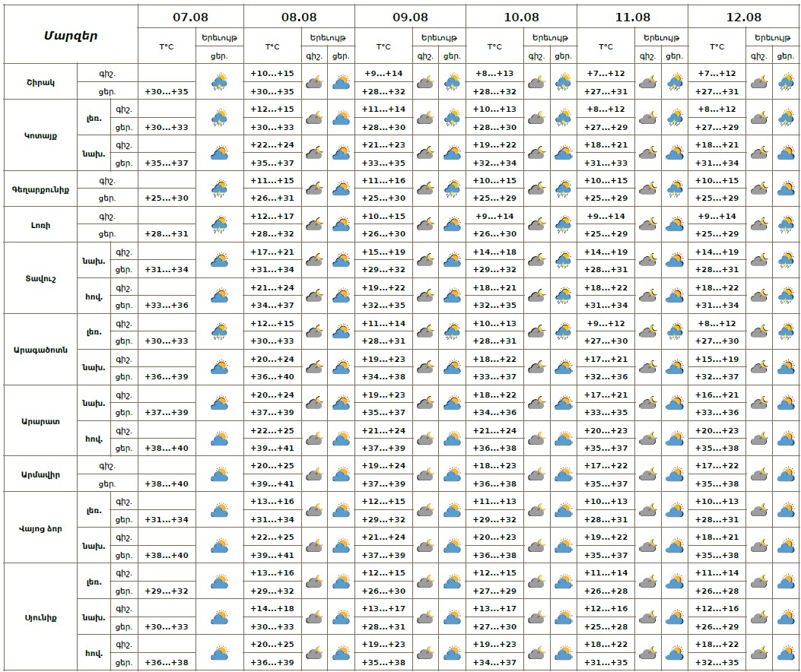The height and width of the screenshot is (672, 801).
Task: Click Արմավիր daytime weather icon under 07.08
Action: click(220, 474)
